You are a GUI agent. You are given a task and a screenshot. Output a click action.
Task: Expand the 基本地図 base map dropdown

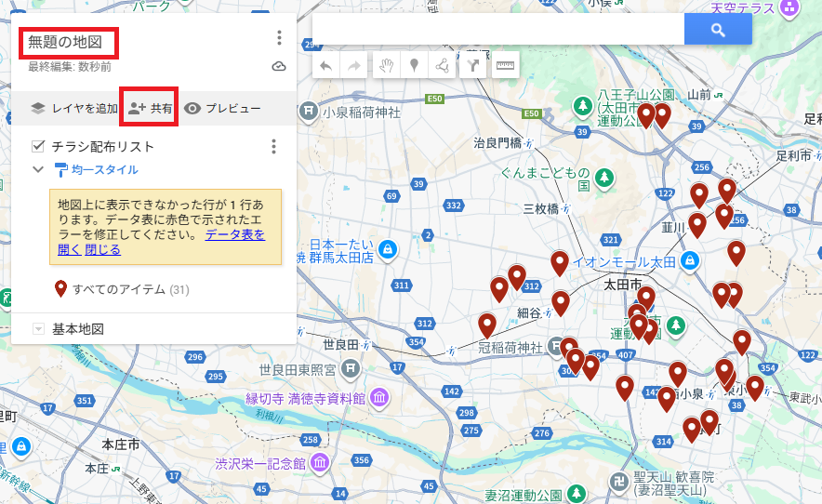click(39, 329)
